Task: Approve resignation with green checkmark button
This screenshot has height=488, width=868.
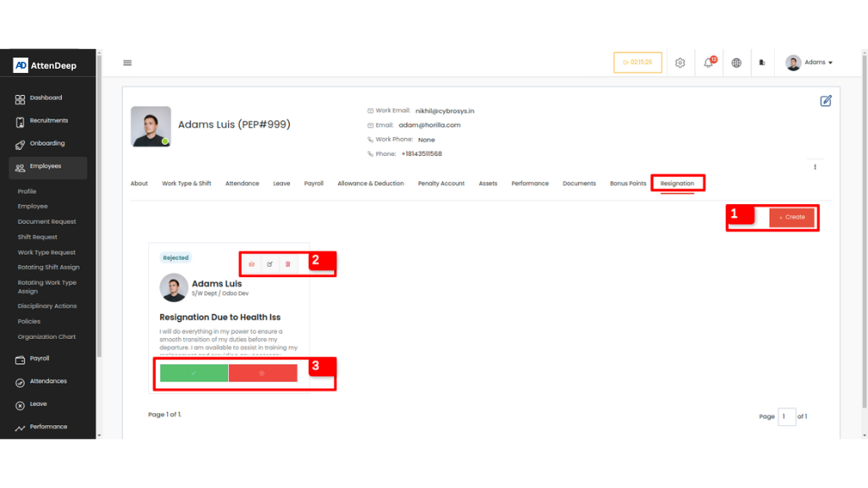Action: coord(193,373)
